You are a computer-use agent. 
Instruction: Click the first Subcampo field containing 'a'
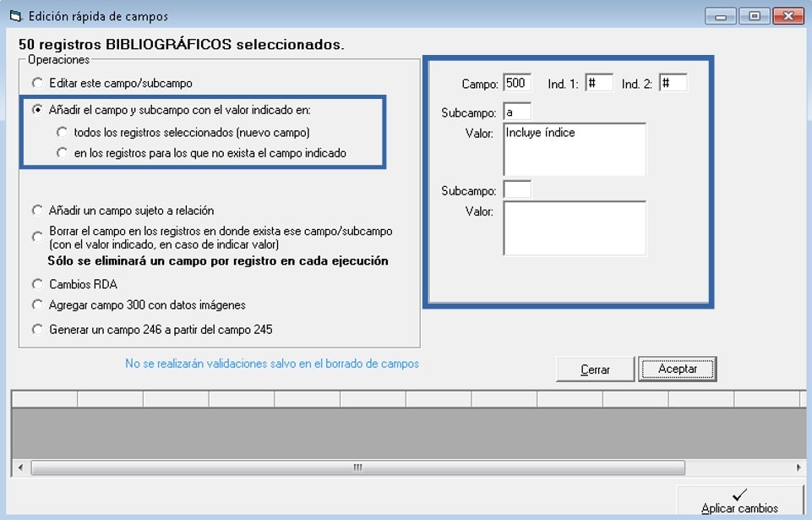pos(517,112)
